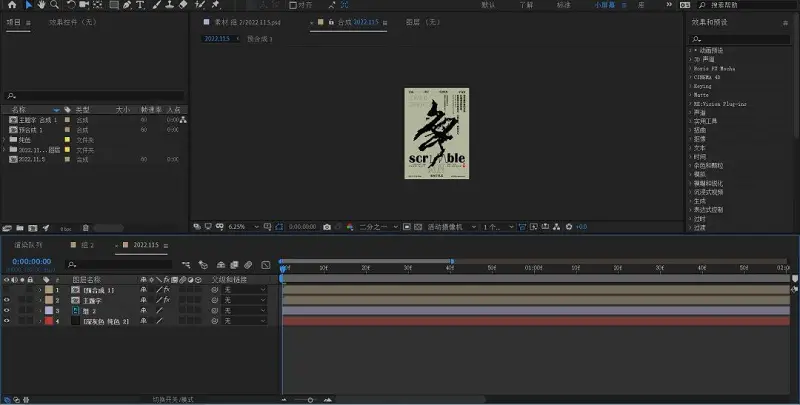800x405 pixels.
Task: Open the 图层 (无) viewer tab
Action: 423,22
